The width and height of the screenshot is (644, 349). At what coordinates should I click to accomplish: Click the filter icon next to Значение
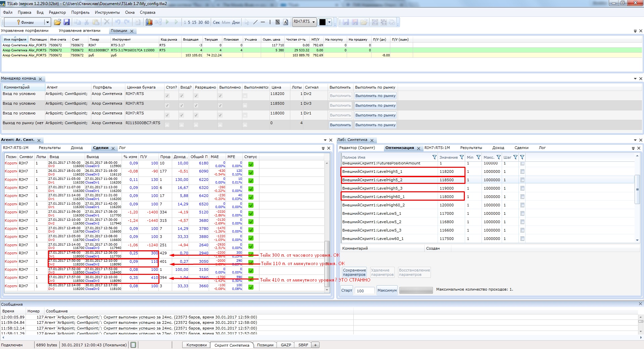click(461, 157)
